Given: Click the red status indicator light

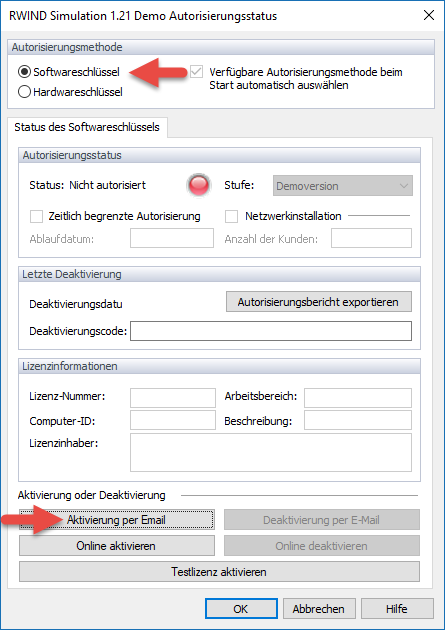Looking at the screenshot, I should pos(199,186).
